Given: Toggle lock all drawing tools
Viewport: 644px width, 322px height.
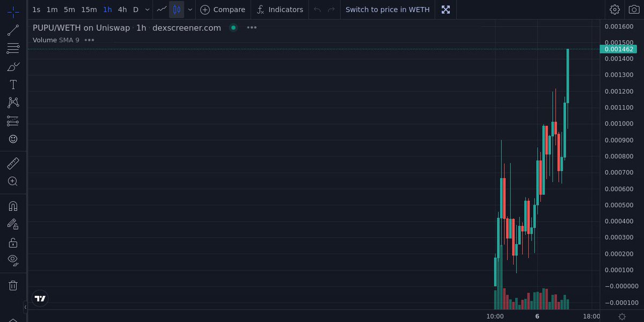Looking at the screenshot, I should point(13,243).
